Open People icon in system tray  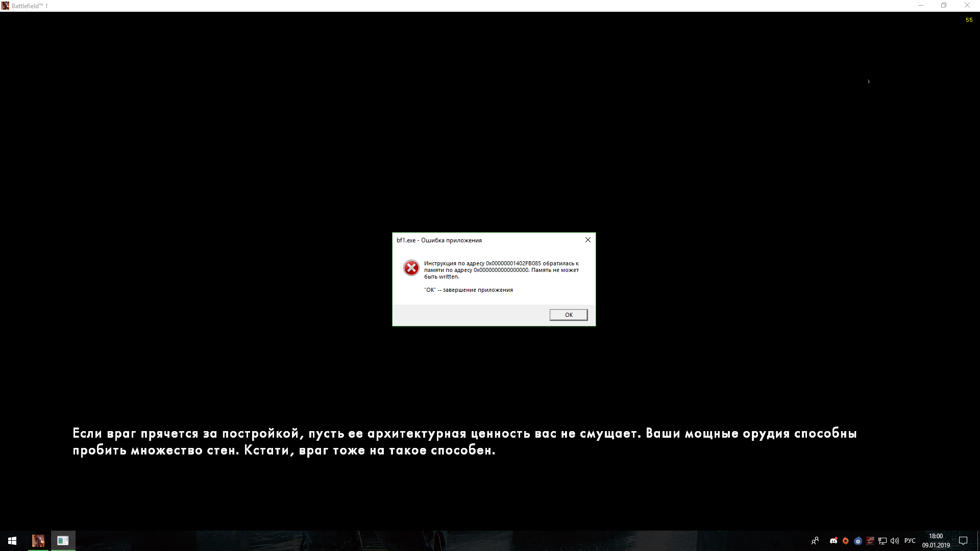pyautogui.click(x=815, y=541)
